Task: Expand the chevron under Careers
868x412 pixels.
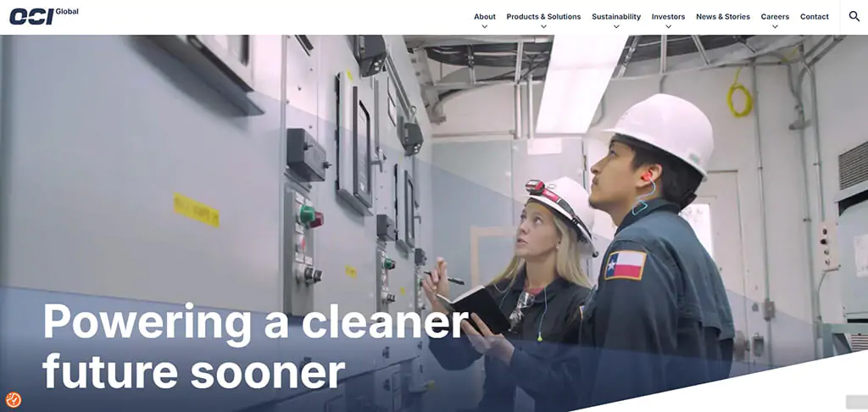Action: click(775, 26)
